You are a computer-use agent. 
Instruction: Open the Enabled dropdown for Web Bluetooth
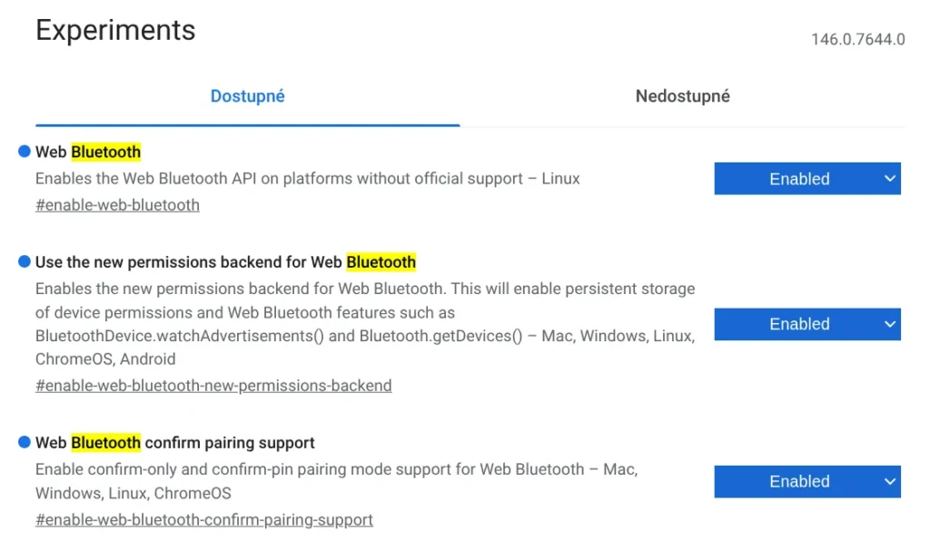click(x=807, y=179)
